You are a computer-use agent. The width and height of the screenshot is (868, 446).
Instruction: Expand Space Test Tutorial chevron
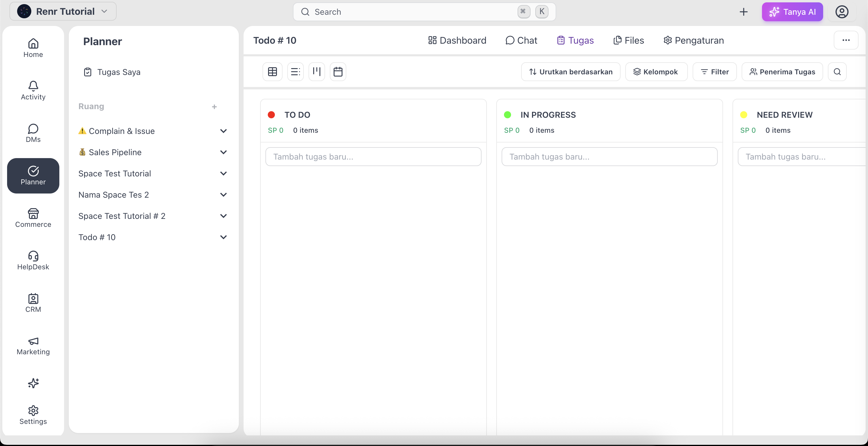tap(223, 173)
